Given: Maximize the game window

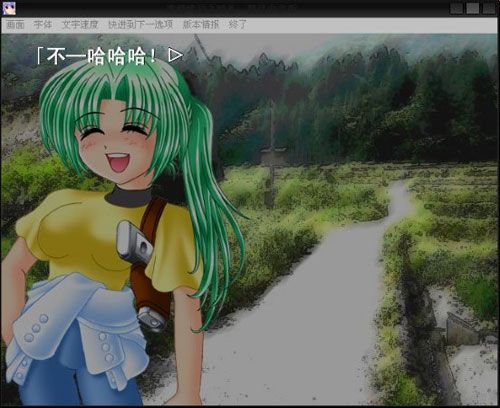Looking at the screenshot, I should coord(472,8).
